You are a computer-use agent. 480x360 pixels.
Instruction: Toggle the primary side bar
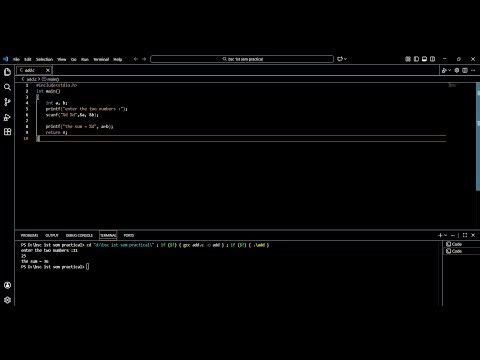click(416, 59)
